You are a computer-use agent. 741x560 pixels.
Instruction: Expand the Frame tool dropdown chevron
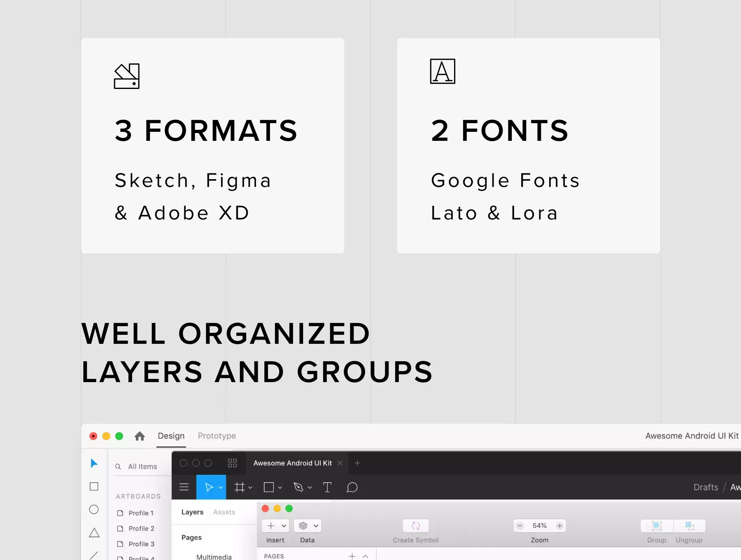(x=250, y=488)
